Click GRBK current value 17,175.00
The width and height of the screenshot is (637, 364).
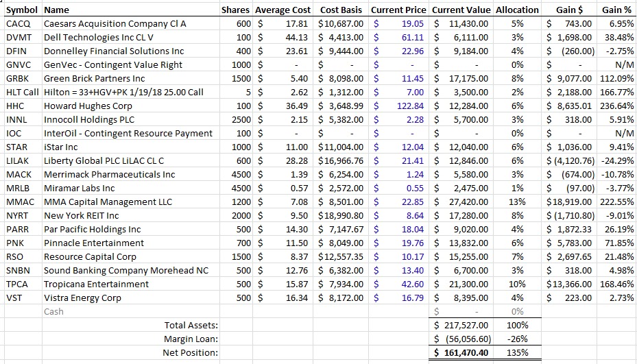click(461, 78)
